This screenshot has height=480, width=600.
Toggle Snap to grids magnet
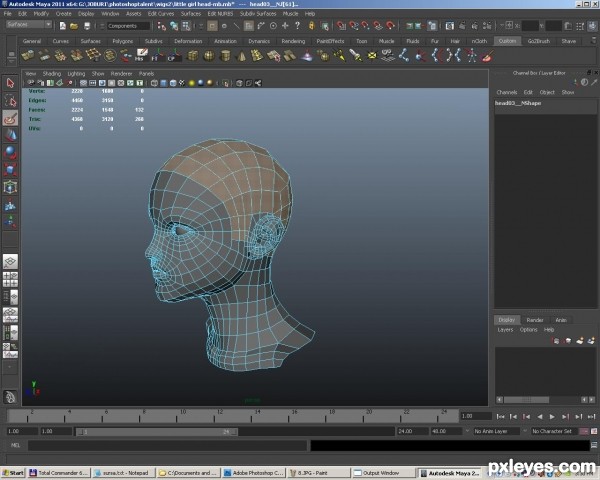(x=341, y=26)
